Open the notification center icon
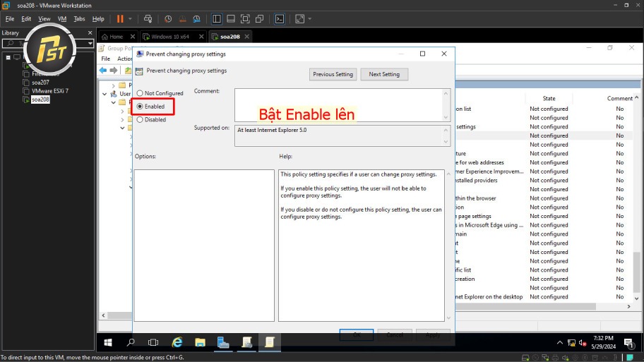This screenshot has width=644, height=362. (628, 343)
